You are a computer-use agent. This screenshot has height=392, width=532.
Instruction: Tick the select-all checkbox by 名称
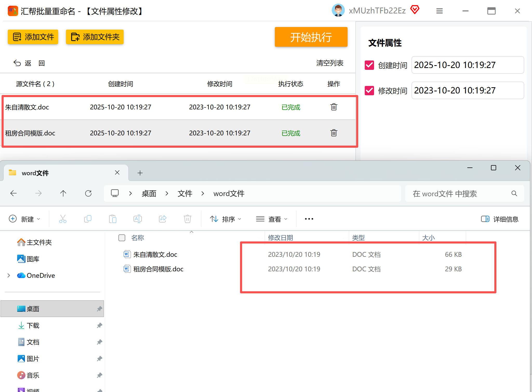pyautogui.click(x=122, y=238)
